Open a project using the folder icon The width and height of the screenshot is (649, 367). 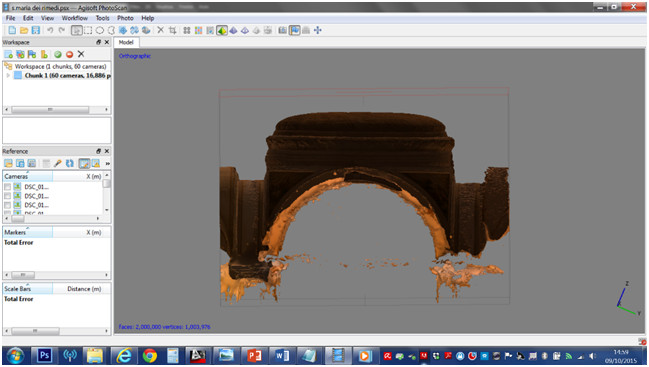coord(24,30)
